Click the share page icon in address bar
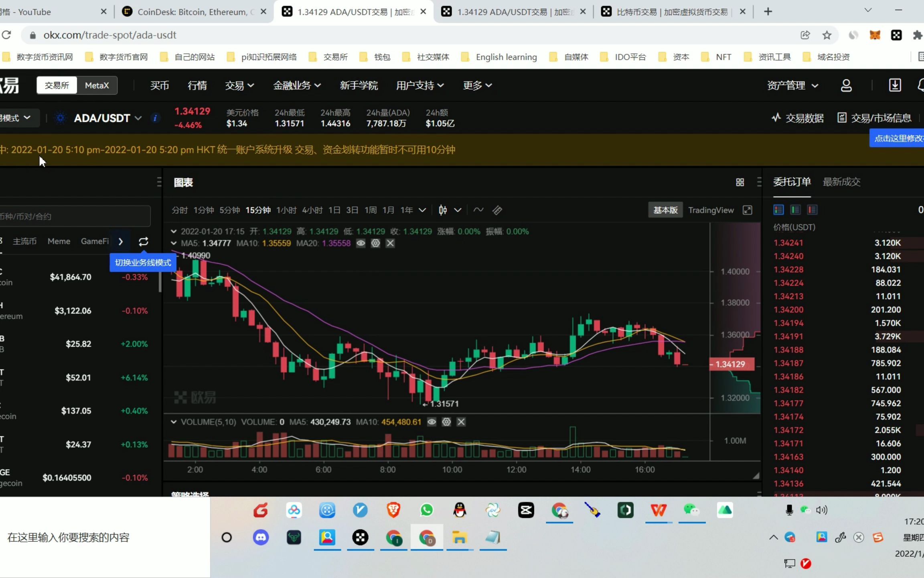The height and width of the screenshot is (578, 924). pos(805,35)
